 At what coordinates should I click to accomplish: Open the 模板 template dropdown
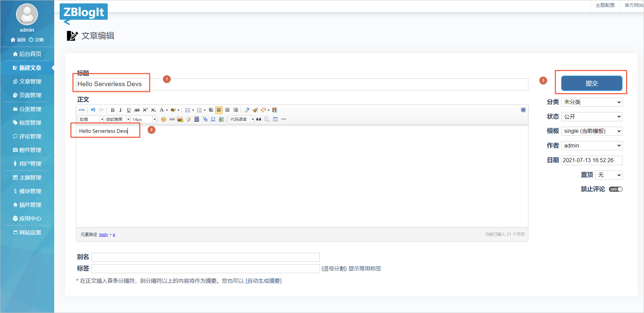coord(592,131)
